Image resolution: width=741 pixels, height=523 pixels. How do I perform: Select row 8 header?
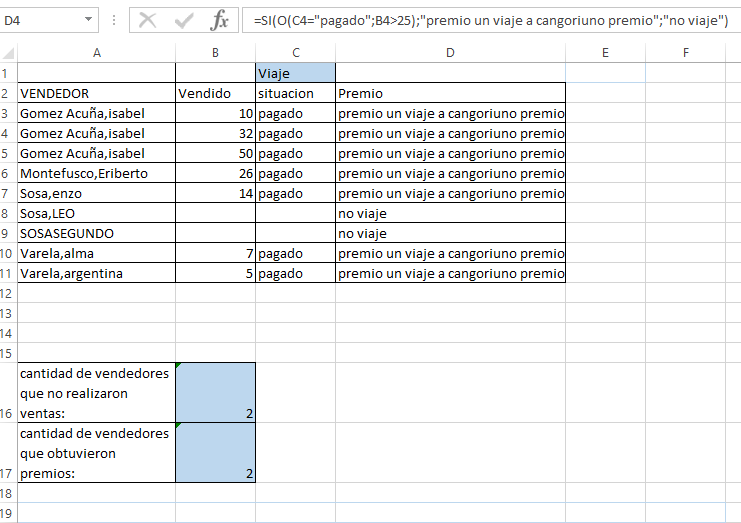coord(7,213)
